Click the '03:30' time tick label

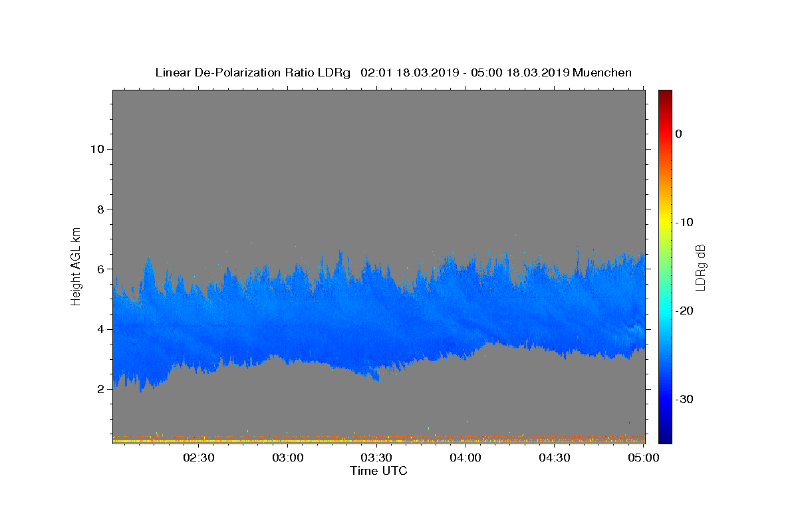(376, 458)
